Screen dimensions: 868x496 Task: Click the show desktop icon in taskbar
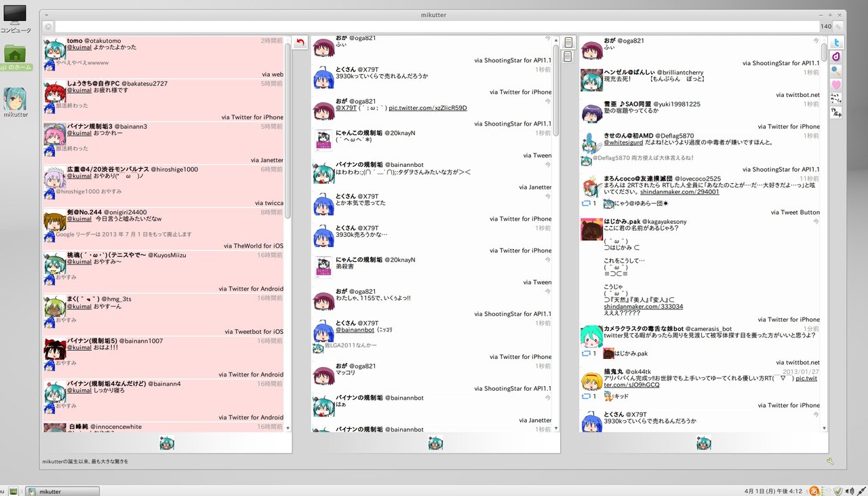pyautogui.click(x=13, y=491)
